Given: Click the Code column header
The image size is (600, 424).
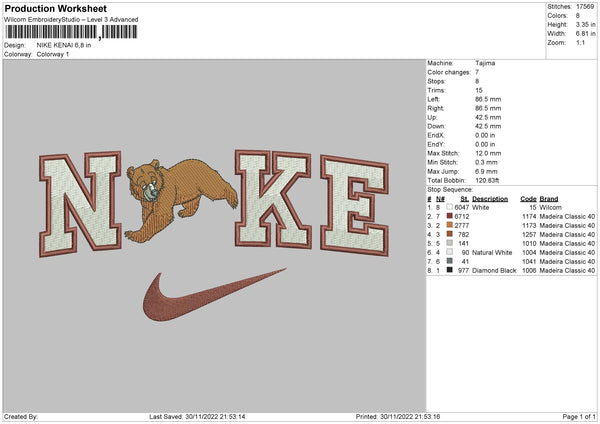Looking at the screenshot, I should (528, 199).
